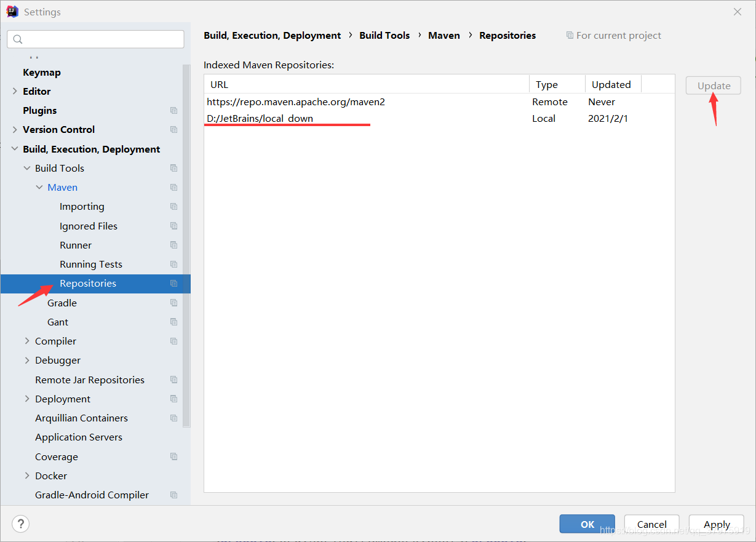Open Plugins settings page
756x542 pixels.
pyautogui.click(x=40, y=111)
